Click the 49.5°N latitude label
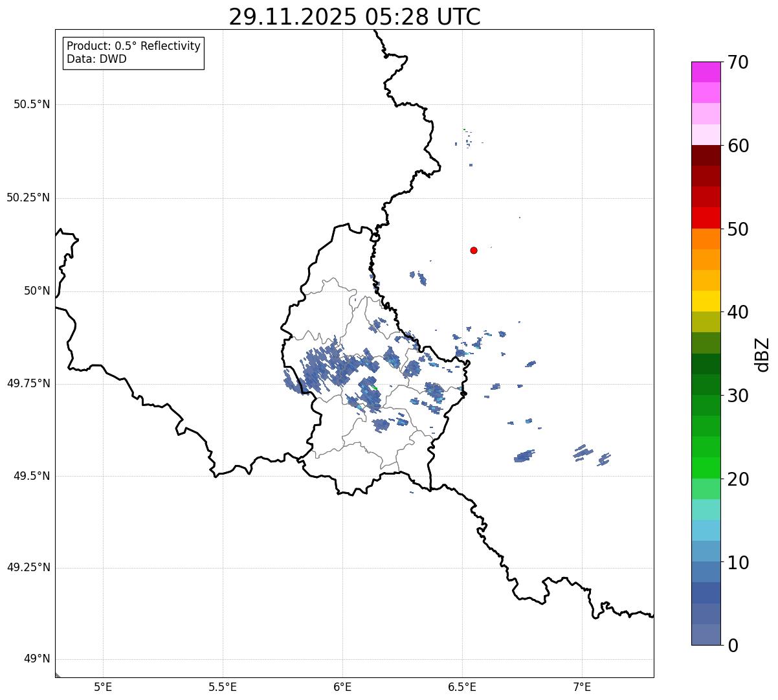778x700 pixels. [x=32, y=476]
